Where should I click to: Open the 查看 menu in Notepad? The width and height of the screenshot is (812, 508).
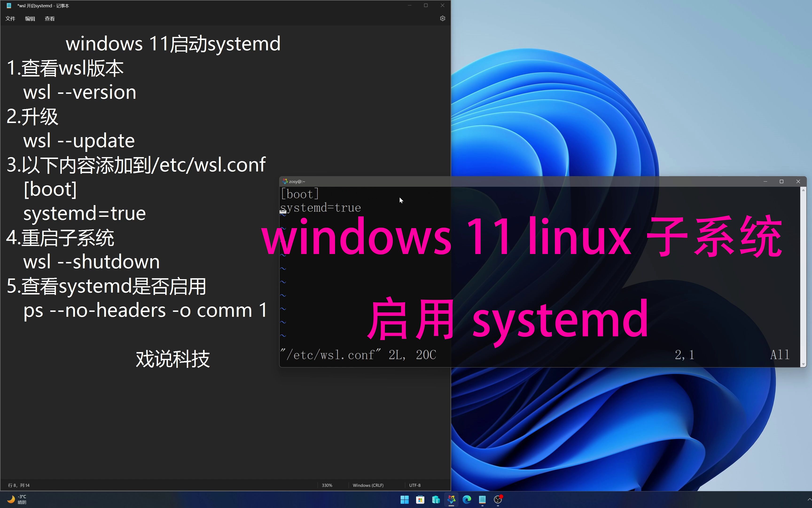coord(50,19)
